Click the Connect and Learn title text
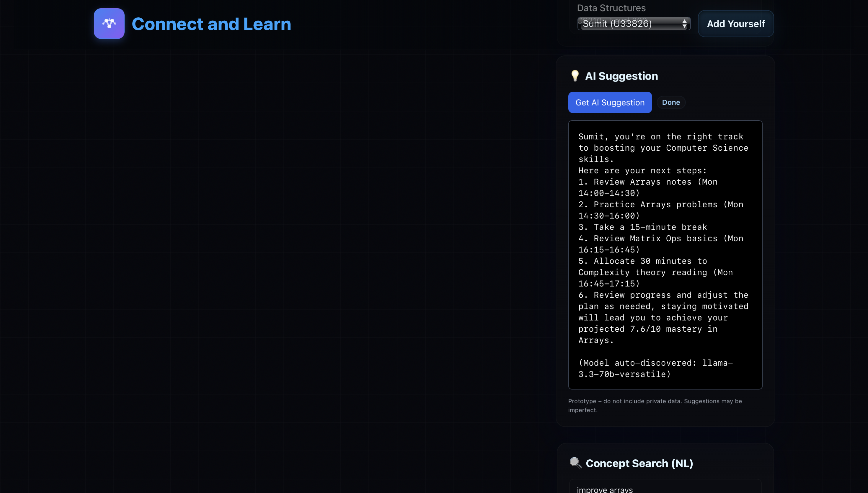This screenshot has width=868, height=493. pyautogui.click(x=211, y=24)
